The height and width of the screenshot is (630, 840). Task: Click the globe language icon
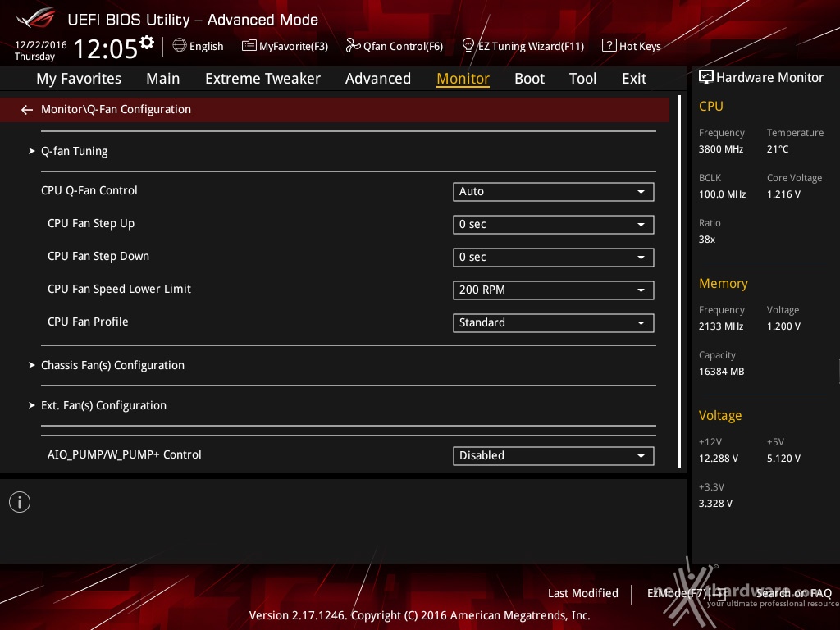[x=180, y=46]
